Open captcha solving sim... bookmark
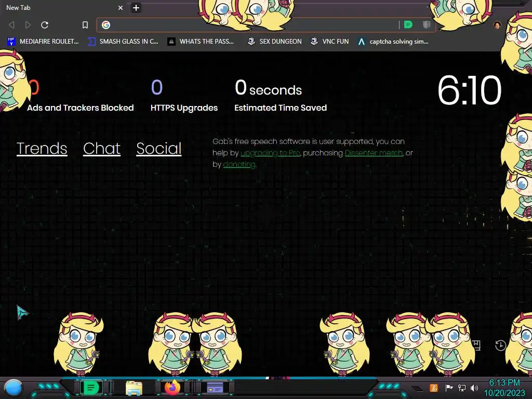The image size is (532, 399). click(393, 42)
